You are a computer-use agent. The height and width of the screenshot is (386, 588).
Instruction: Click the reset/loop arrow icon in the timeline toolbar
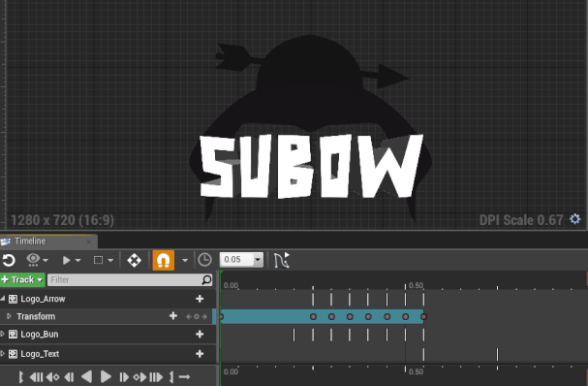coord(9,260)
